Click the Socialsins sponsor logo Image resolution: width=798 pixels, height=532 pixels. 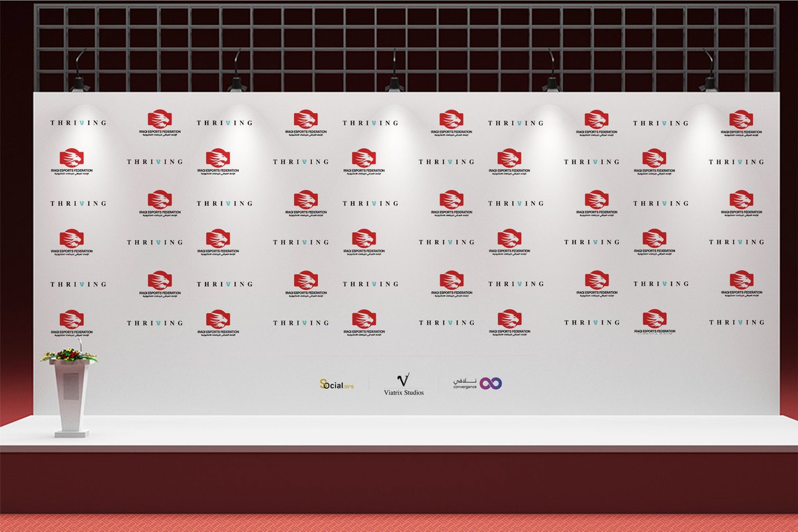336,384
